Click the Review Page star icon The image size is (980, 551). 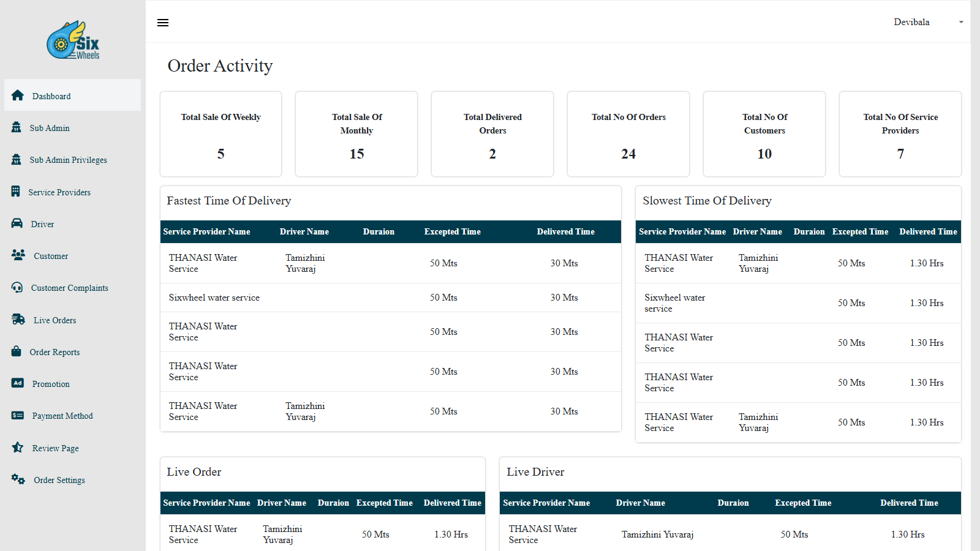[18, 448]
